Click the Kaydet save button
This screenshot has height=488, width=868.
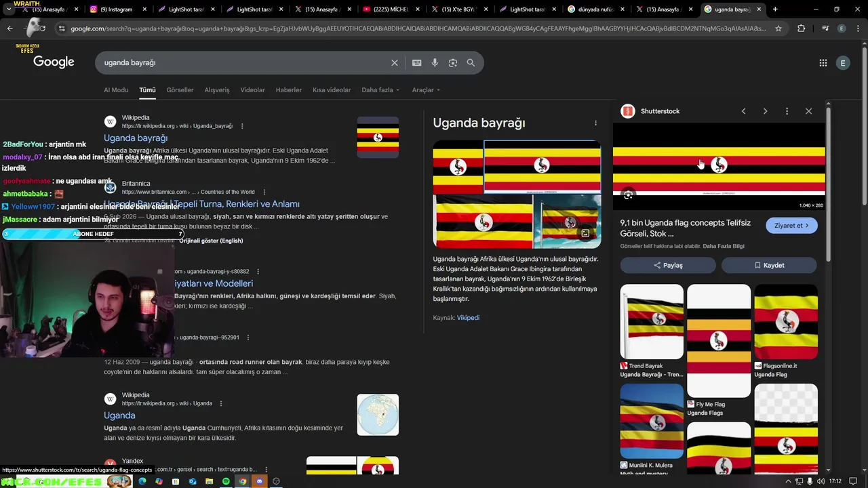coord(769,265)
